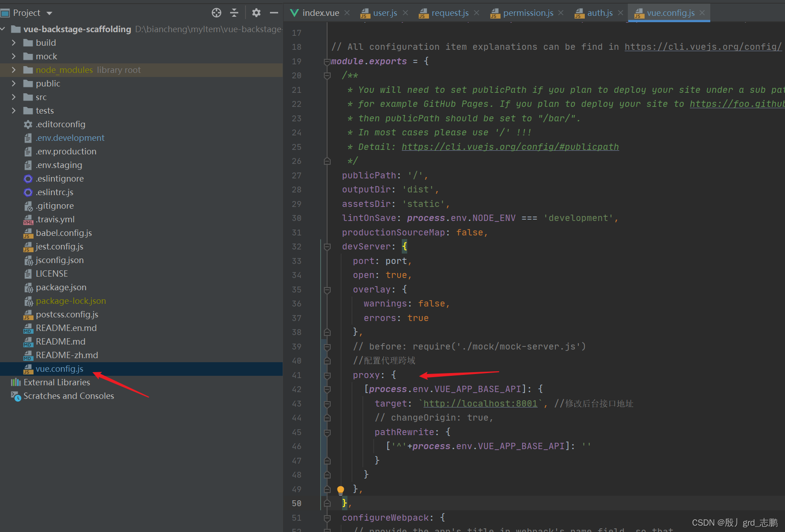Close the request.js tab
The image size is (785, 532).
[477, 13]
